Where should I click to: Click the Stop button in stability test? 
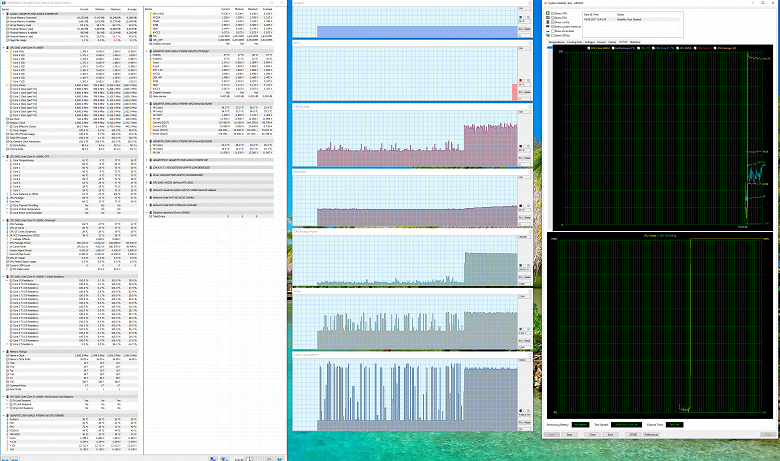point(570,435)
